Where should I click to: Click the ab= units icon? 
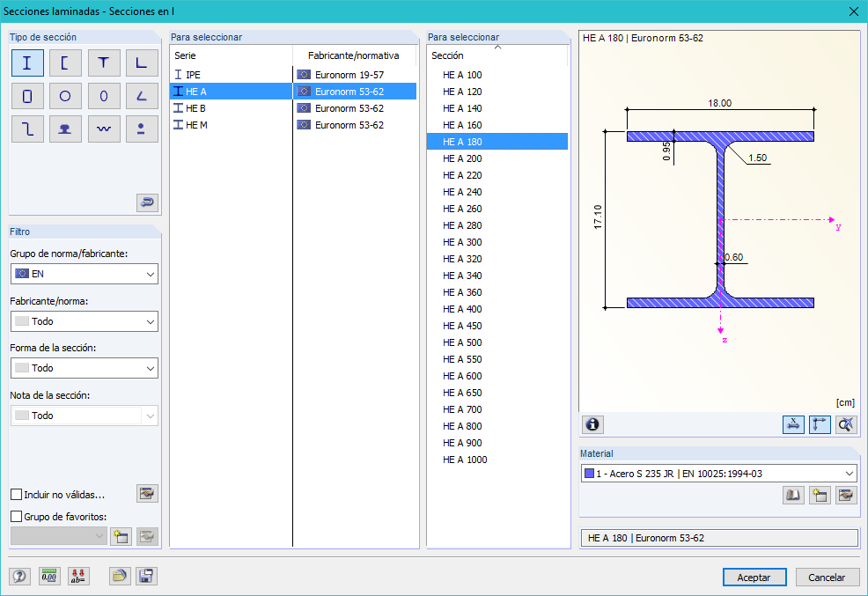(78, 576)
